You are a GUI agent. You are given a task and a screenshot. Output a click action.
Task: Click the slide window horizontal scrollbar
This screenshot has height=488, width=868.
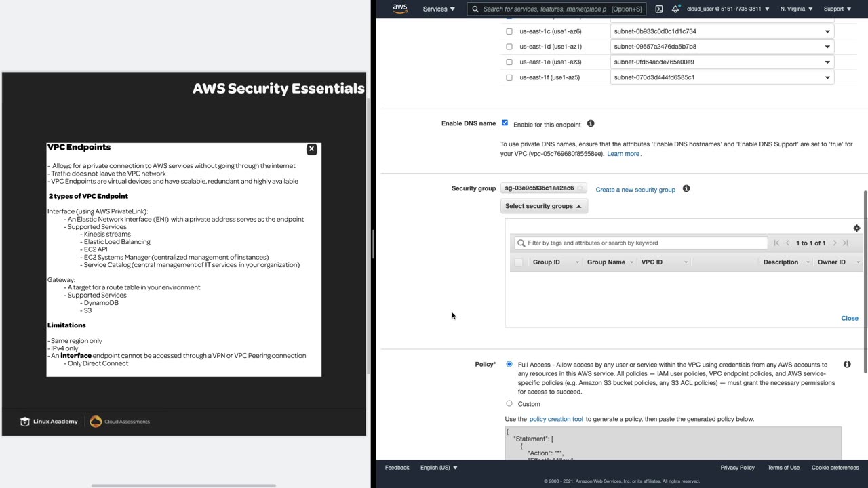coord(184,485)
